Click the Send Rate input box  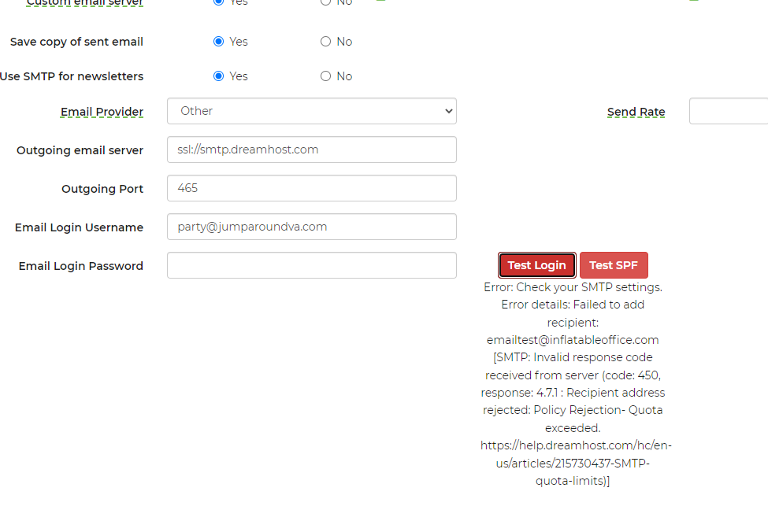pyautogui.click(x=729, y=112)
